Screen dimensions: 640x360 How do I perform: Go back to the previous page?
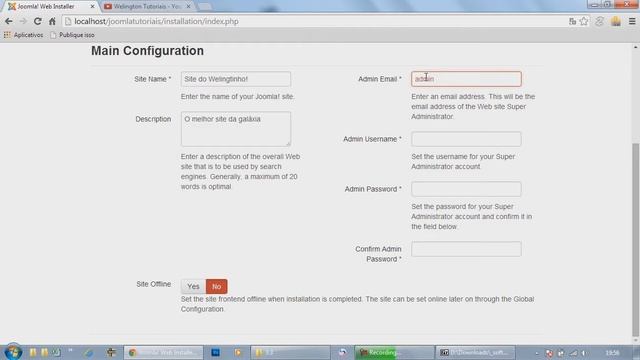point(9,21)
